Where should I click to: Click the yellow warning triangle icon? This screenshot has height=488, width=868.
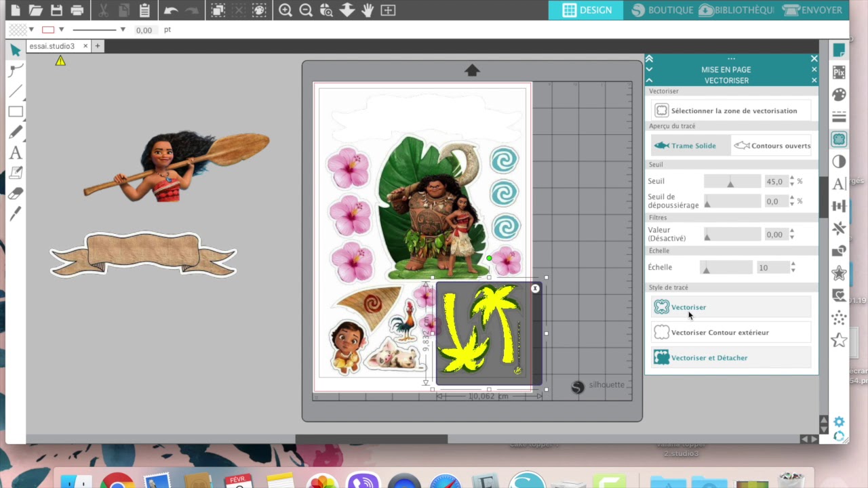click(60, 61)
